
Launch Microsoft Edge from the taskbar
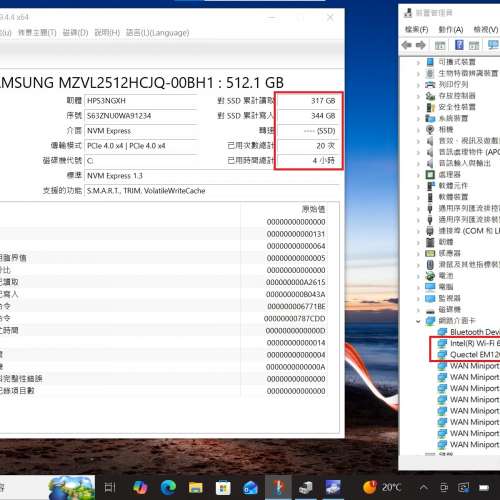click(x=168, y=488)
